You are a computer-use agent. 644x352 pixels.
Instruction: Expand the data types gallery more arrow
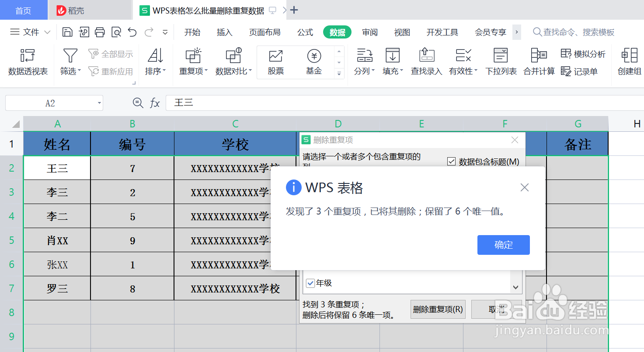(x=339, y=74)
